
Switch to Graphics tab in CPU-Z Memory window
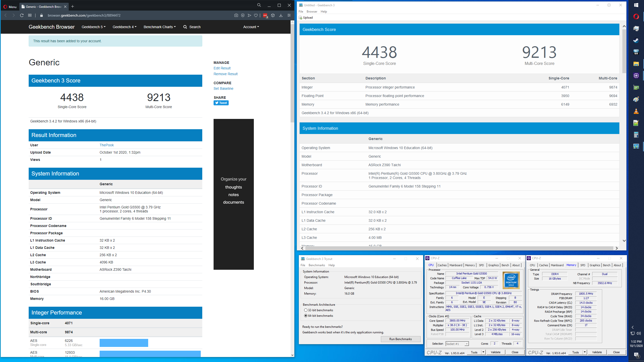pos(595,265)
